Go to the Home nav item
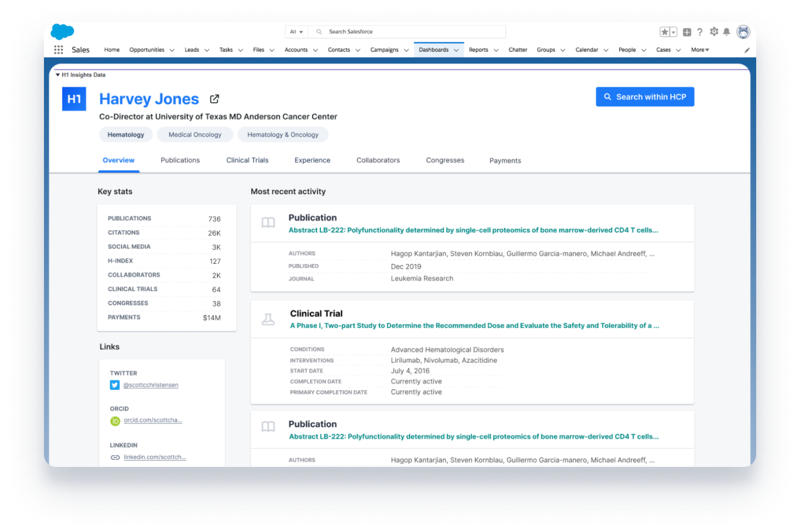The height and width of the screenshot is (532, 799). [112, 50]
